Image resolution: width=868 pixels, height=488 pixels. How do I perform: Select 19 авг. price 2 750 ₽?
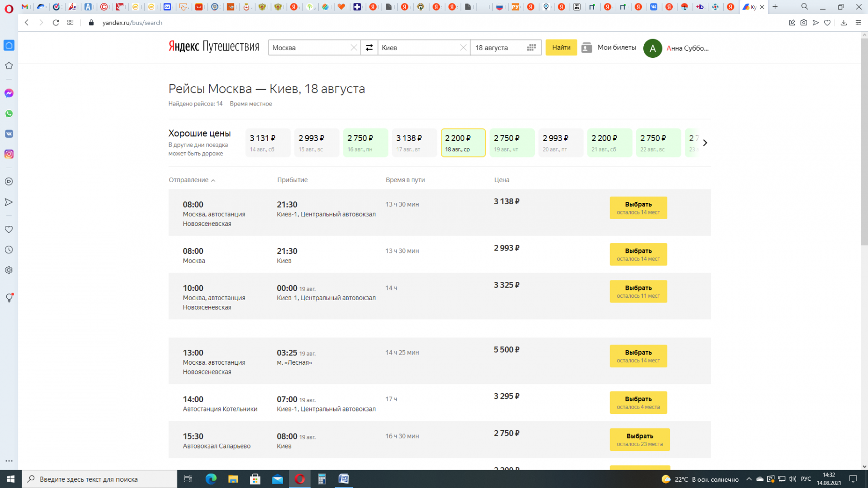point(512,143)
